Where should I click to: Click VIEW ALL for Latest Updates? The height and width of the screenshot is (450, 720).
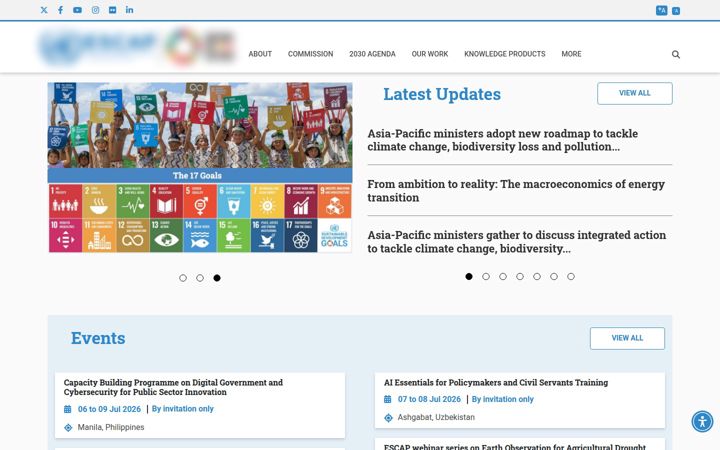pos(635,93)
